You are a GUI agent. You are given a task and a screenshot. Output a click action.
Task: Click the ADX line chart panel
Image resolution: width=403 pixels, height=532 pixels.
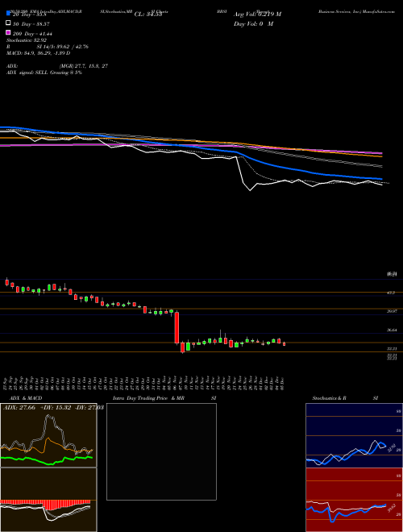pos(48,435)
